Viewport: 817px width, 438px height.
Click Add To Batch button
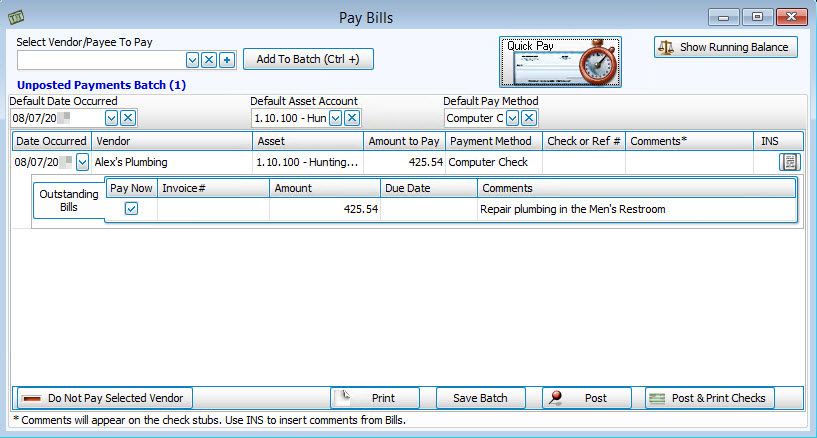307,59
